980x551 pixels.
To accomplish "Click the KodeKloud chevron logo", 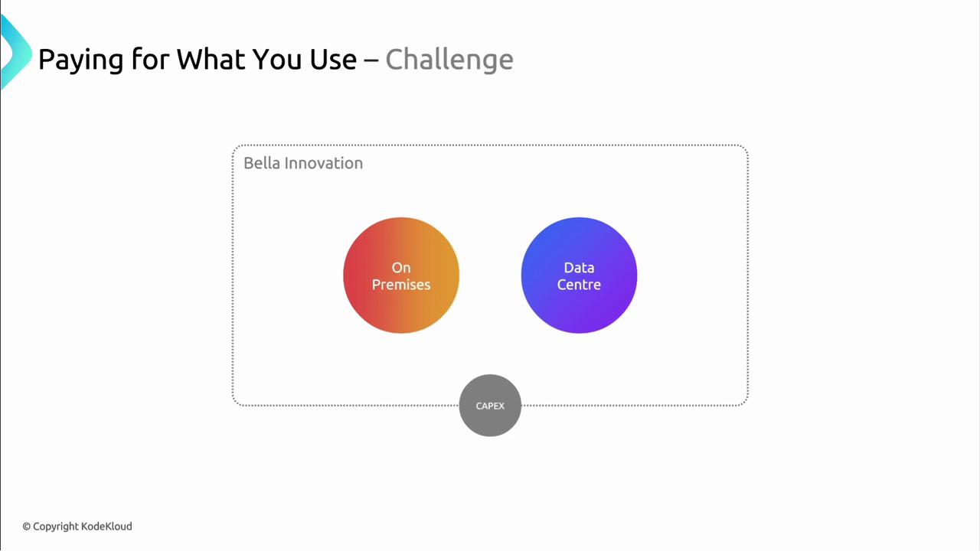I will click(x=14, y=52).
